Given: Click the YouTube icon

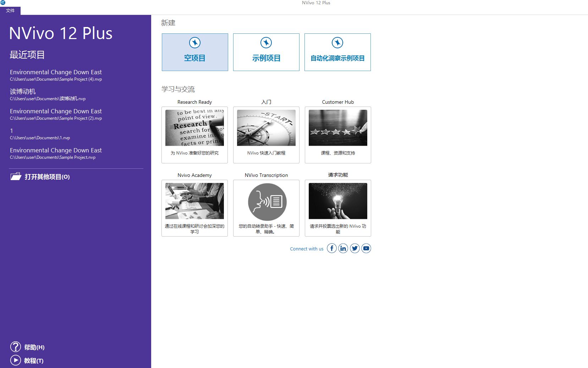Looking at the screenshot, I should [366, 248].
